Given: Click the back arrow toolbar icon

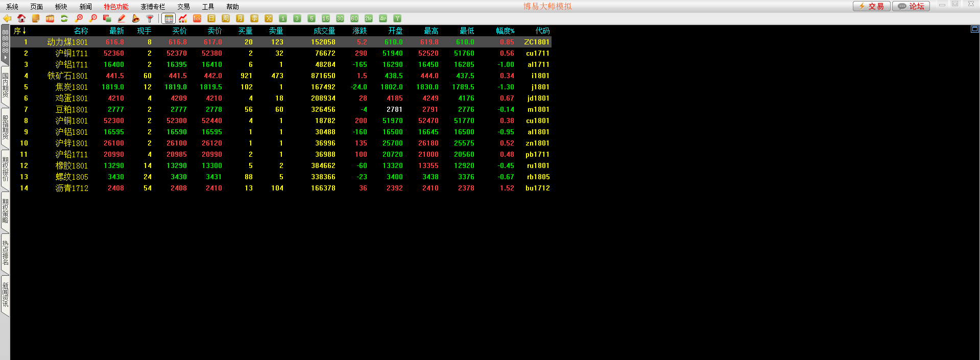Looking at the screenshot, I should pyautogui.click(x=7, y=18).
